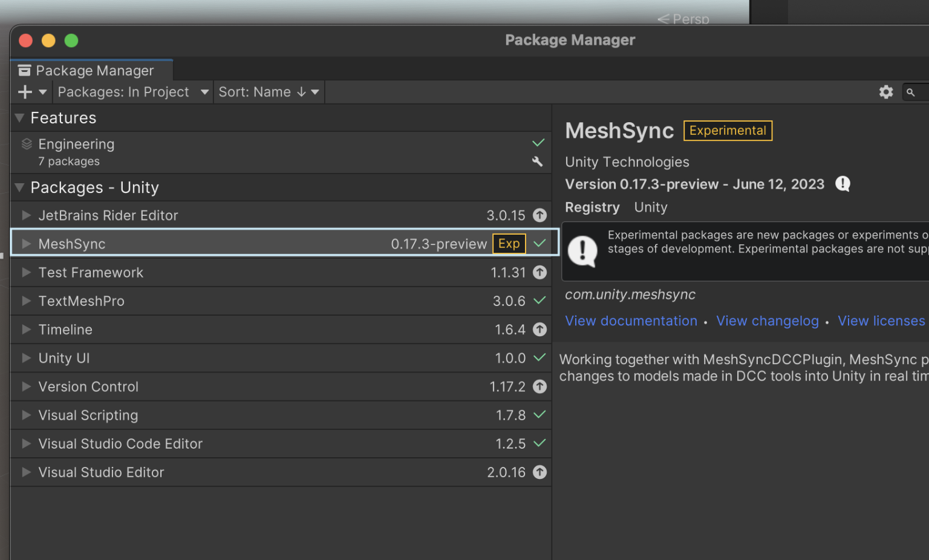Click the wrench icon in Engineering row
Screen dimensions: 929x560
click(537, 161)
